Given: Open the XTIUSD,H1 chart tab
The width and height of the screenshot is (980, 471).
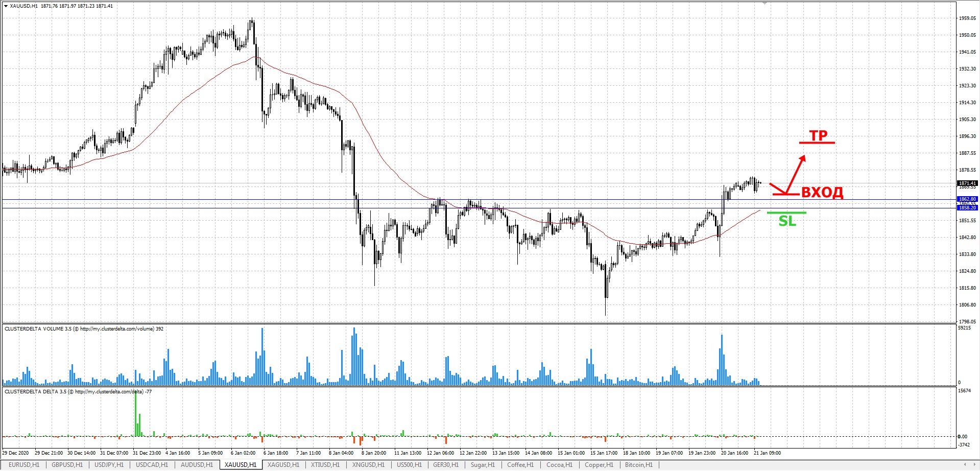Looking at the screenshot, I should (x=325, y=465).
